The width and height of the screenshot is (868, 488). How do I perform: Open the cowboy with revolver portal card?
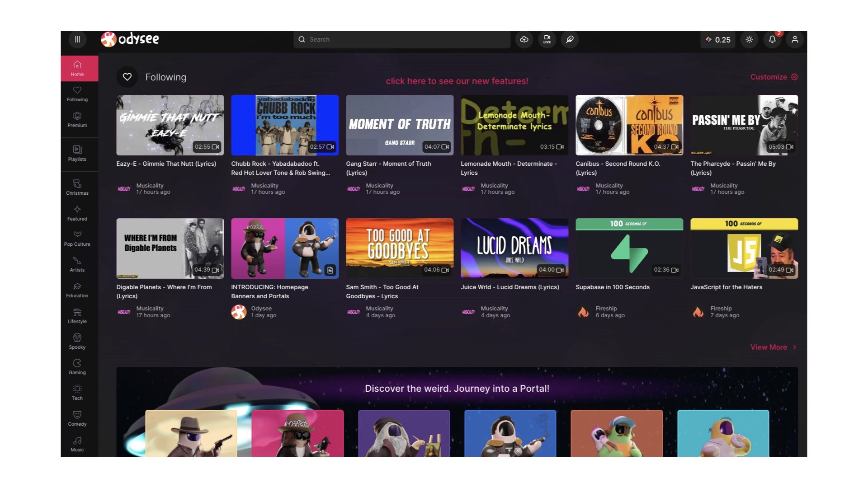pyautogui.click(x=191, y=433)
